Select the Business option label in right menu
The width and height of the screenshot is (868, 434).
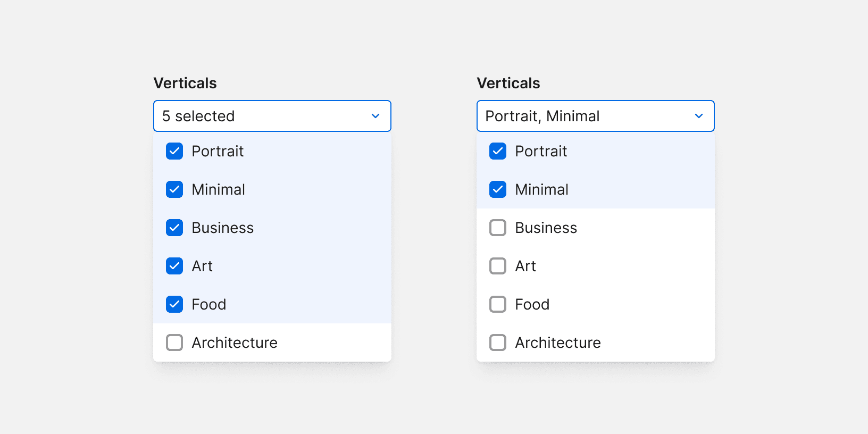[x=546, y=228]
